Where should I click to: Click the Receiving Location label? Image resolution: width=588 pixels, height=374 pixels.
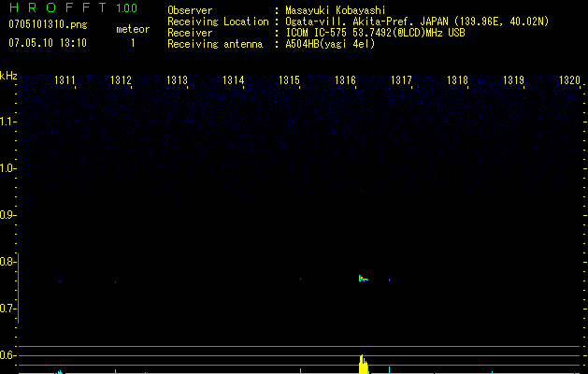click(x=218, y=22)
